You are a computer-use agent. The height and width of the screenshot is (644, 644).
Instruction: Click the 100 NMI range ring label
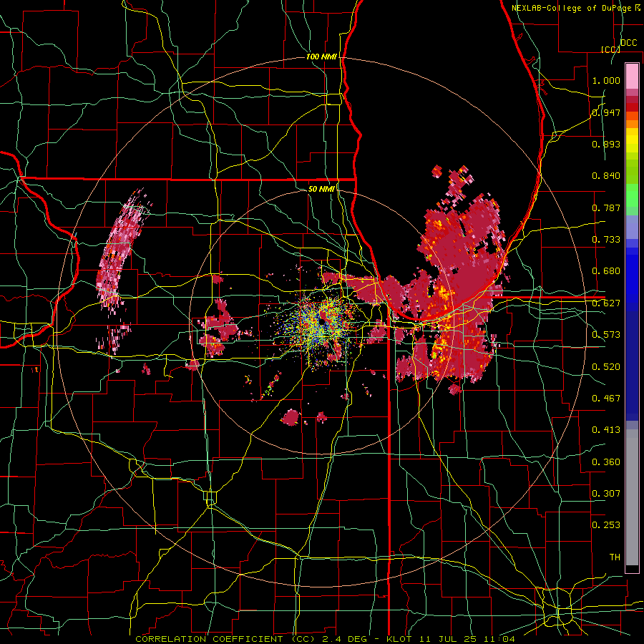[321, 57]
